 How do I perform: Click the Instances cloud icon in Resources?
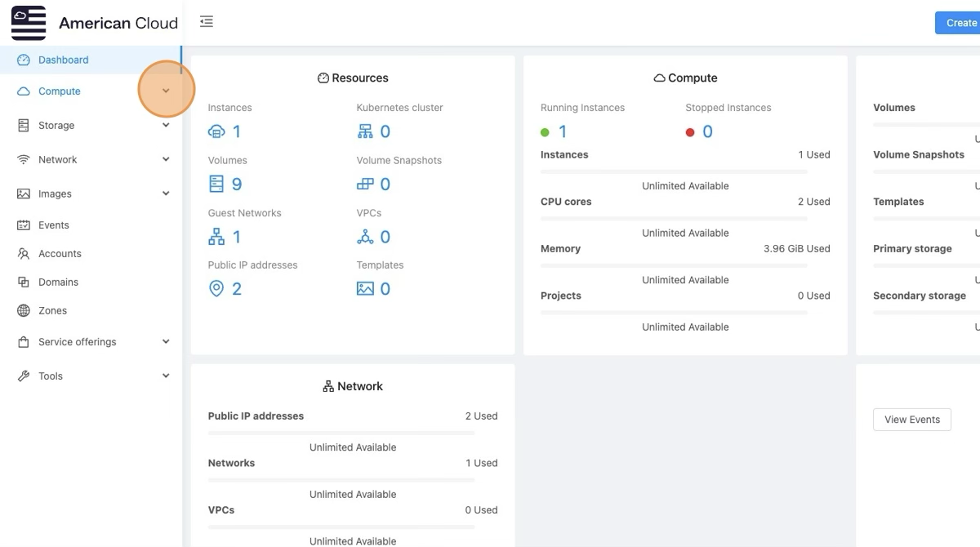(x=216, y=131)
